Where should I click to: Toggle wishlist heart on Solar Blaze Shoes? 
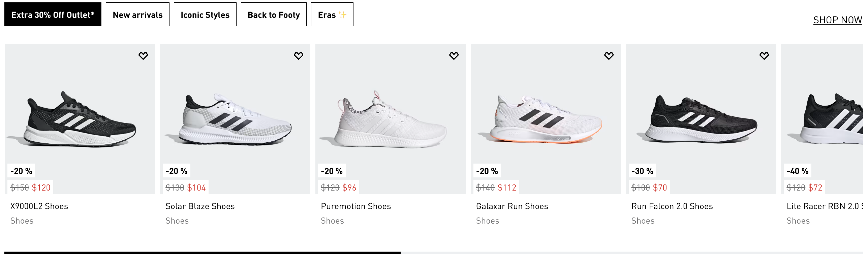click(299, 56)
